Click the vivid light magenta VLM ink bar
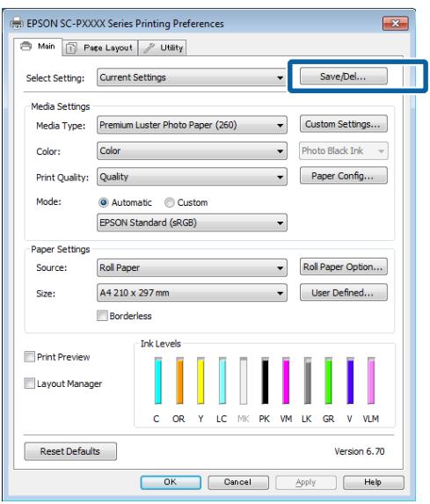Screen dimensions: 430x504 click(371, 380)
